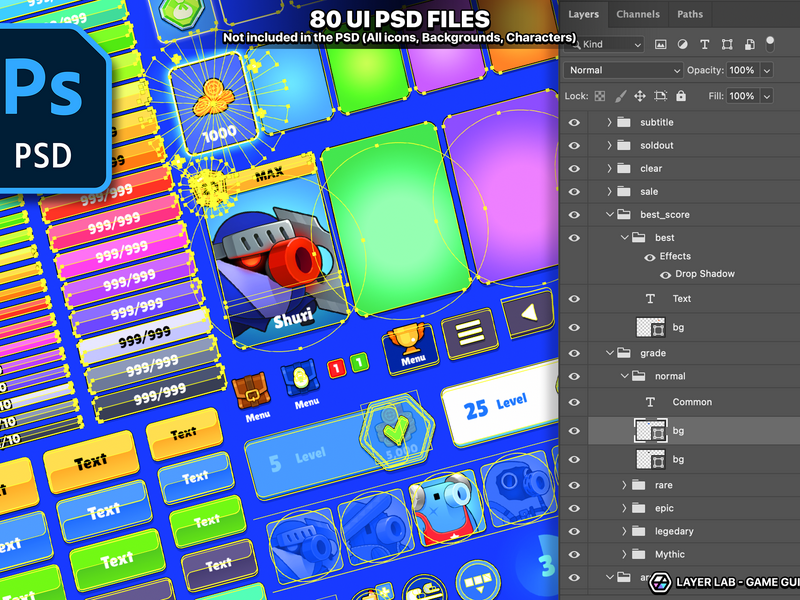Hide the soldout group

[574, 145]
